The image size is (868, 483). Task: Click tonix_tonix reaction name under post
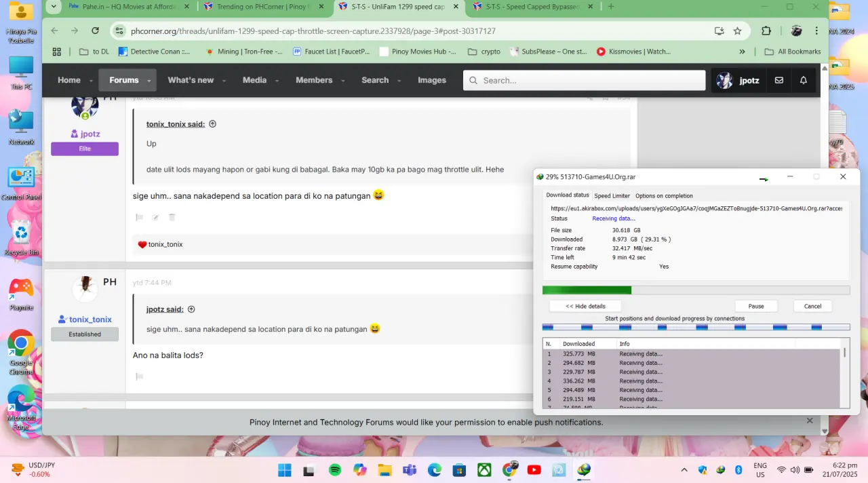pos(165,244)
